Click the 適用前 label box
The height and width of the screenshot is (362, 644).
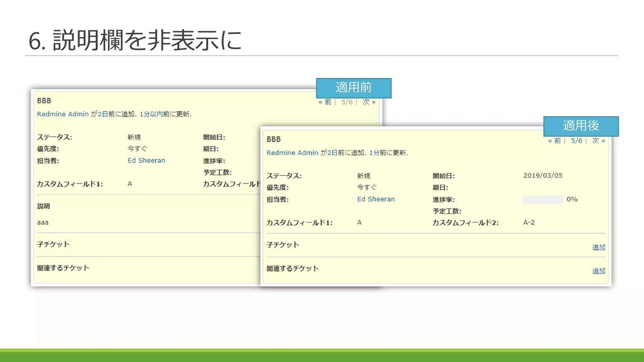coord(354,88)
